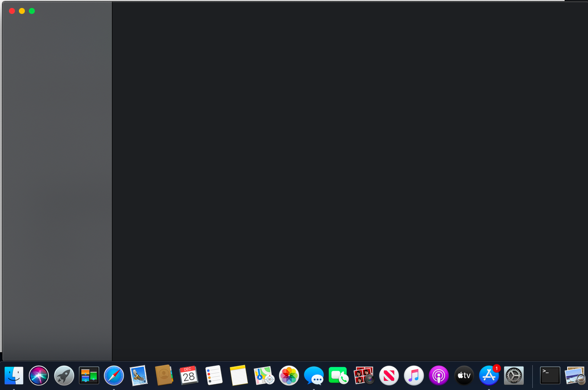This screenshot has width=588, height=390.
Task: Open Photos colorful flower icon
Action: (x=289, y=376)
